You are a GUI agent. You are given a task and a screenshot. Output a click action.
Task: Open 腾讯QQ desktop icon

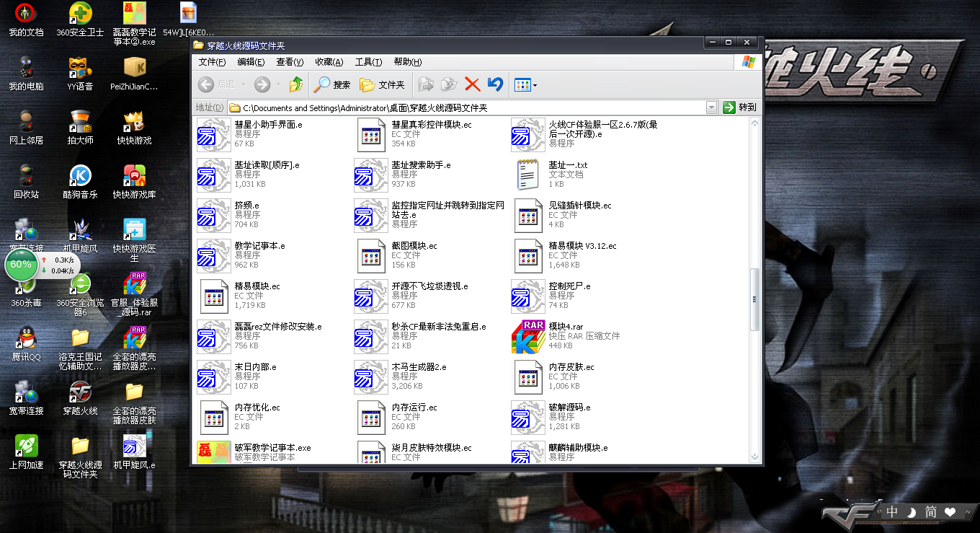click(27, 344)
